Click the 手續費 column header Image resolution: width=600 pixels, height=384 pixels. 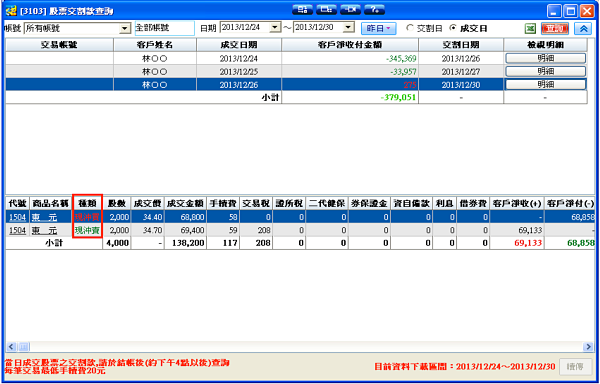click(x=223, y=203)
